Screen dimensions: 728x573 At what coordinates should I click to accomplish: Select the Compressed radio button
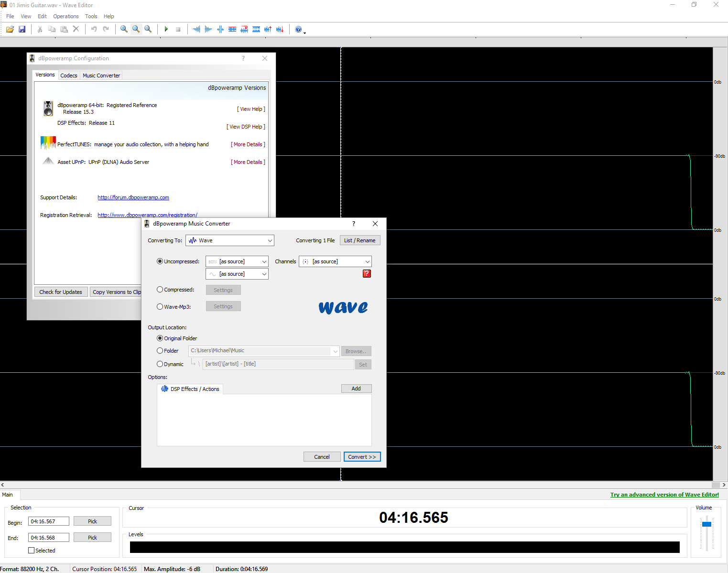pos(160,290)
